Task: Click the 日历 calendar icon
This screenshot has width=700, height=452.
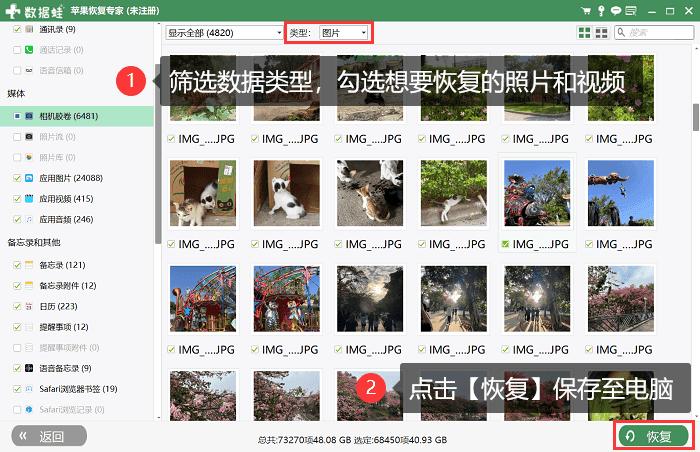Action: point(29,306)
